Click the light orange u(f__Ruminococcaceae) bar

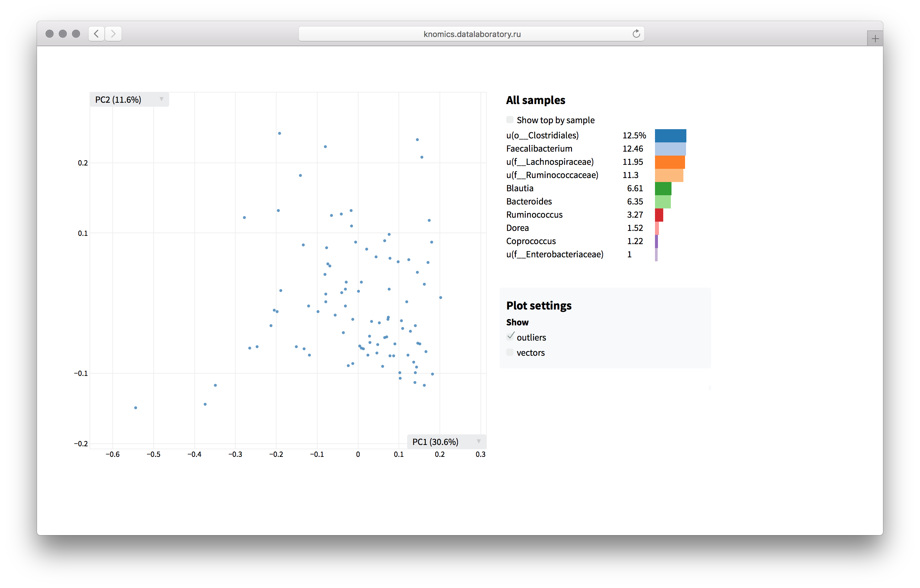669,175
